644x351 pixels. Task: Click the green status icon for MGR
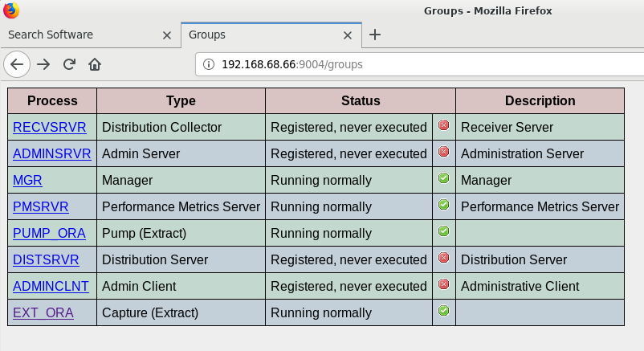point(443,178)
